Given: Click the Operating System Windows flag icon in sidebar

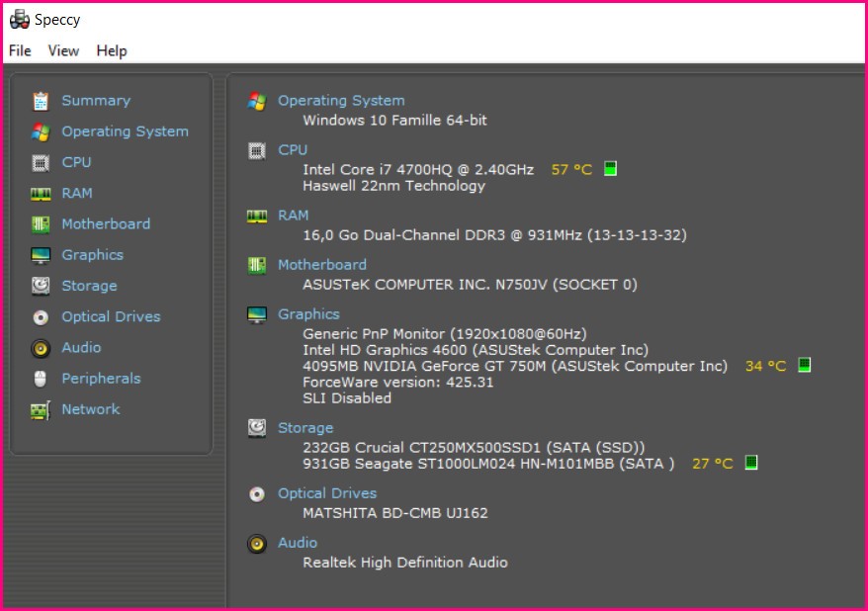Looking at the screenshot, I should click(41, 131).
